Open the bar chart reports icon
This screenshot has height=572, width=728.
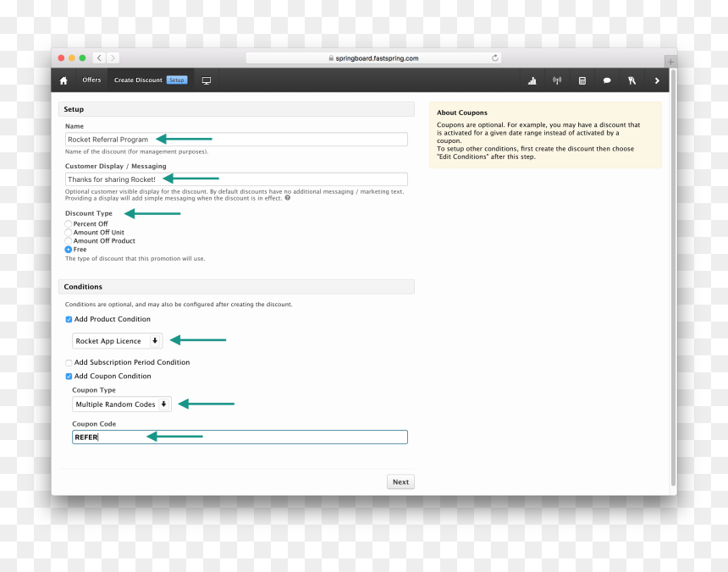point(532,80)
